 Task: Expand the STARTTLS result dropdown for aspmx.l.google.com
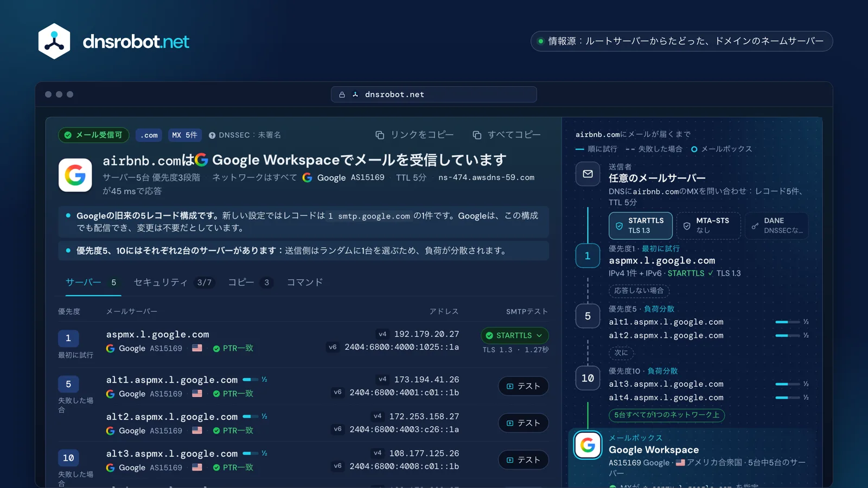tap(514, 336)
